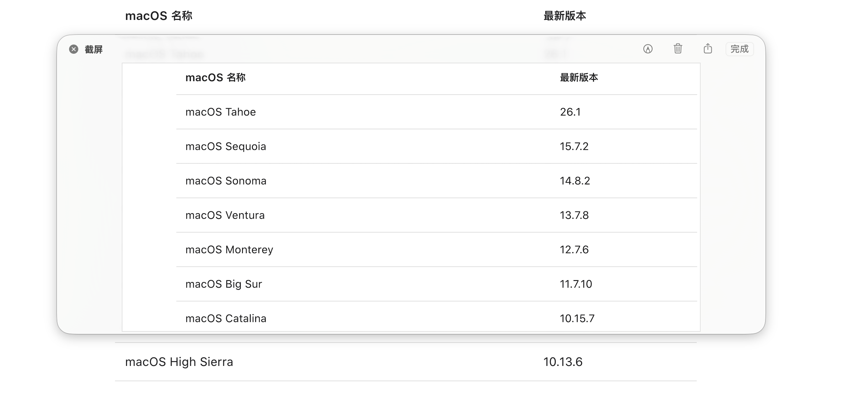Select the macOS Ventura entry

pyautogui.click(x=225, y=215)
